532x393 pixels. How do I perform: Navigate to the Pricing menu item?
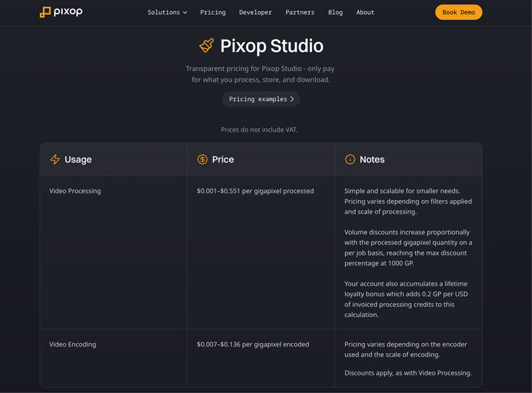213,12
